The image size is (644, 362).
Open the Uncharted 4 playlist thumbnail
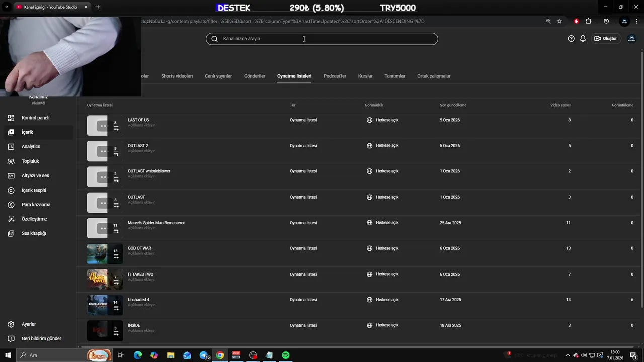pos(105,305)
